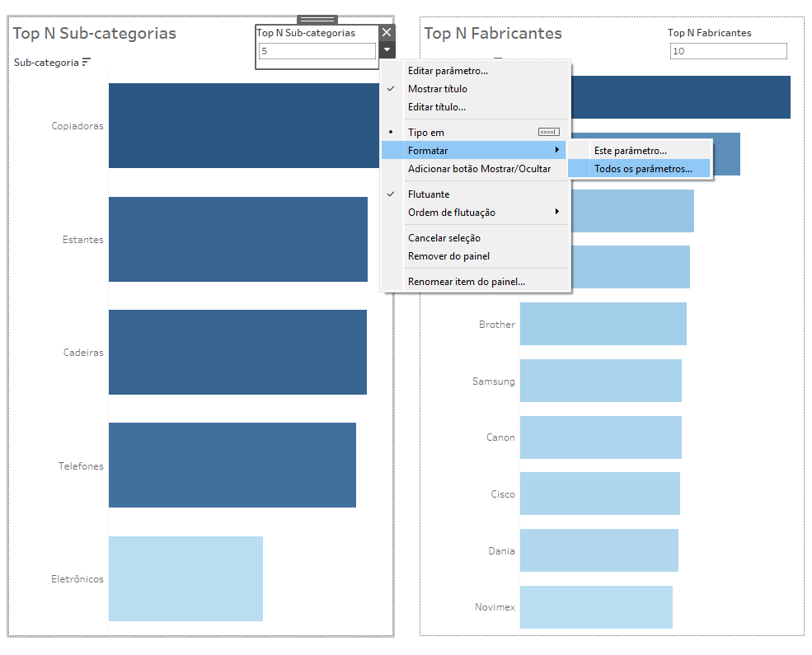Screen dimensions: 812x655
Task: Click Adicionar botão Mostrar/Ocultar
Action: tap(479, 169)
